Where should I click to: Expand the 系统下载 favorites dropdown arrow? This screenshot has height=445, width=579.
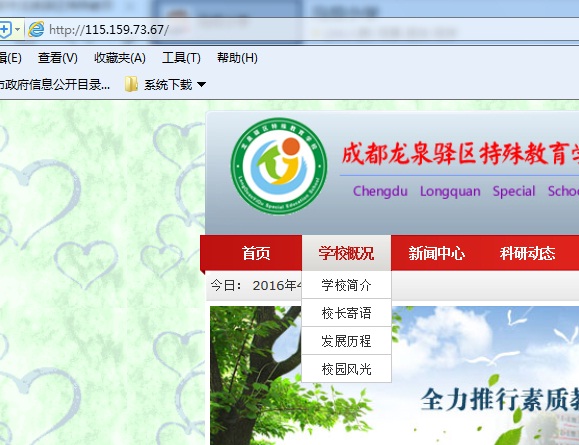201,85
